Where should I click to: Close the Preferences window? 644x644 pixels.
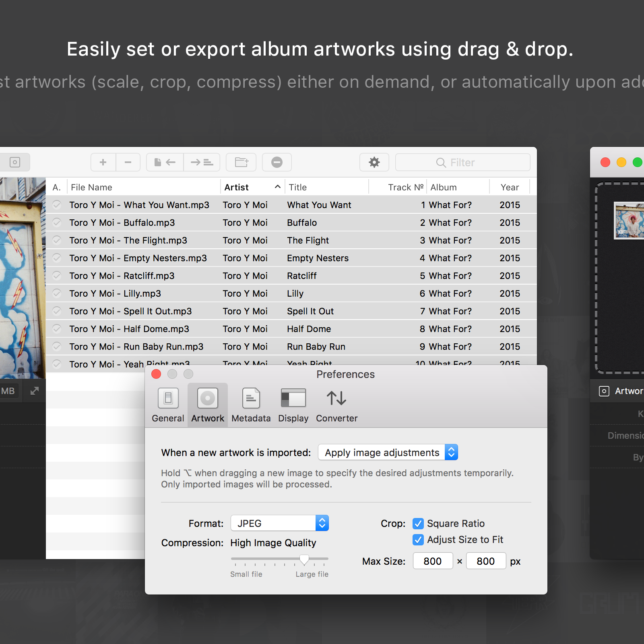pyautogui.click(x=156, y=374)
